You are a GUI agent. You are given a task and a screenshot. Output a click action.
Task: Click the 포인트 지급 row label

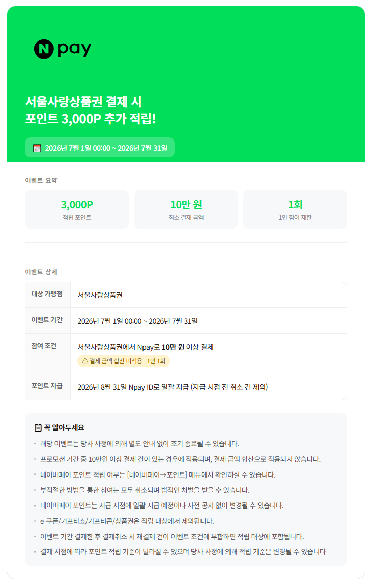click(x=47, y=386)
